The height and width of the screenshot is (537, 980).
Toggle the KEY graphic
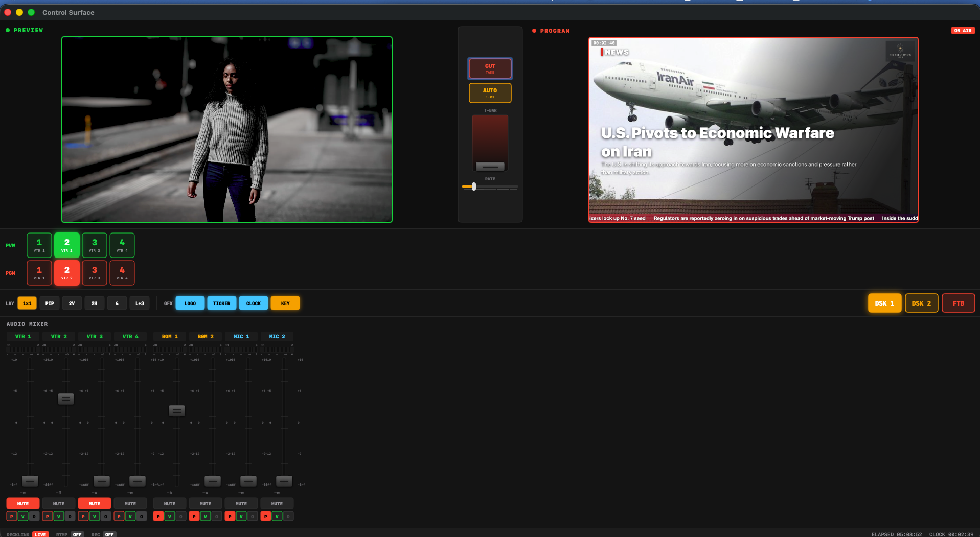285,303
